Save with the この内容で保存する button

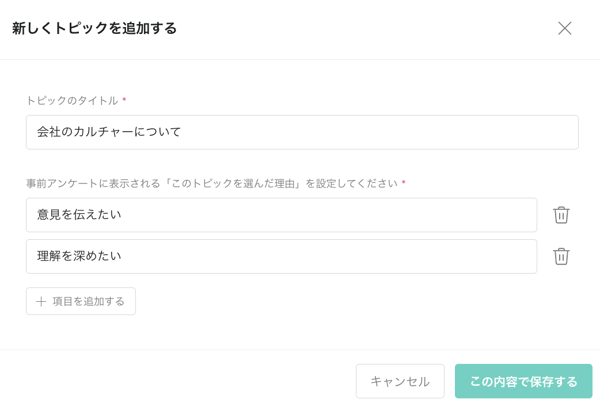click(x=523, y=381)
